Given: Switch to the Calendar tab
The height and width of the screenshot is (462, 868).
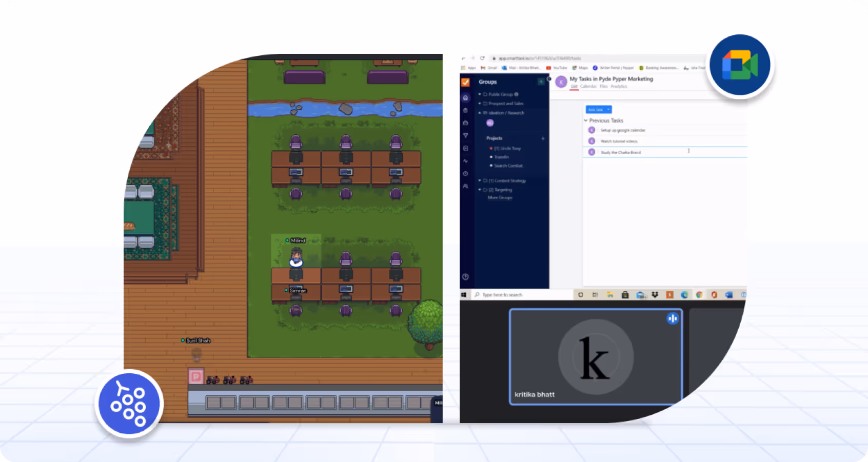Looking at the screenshot, I should coord(588,87).
